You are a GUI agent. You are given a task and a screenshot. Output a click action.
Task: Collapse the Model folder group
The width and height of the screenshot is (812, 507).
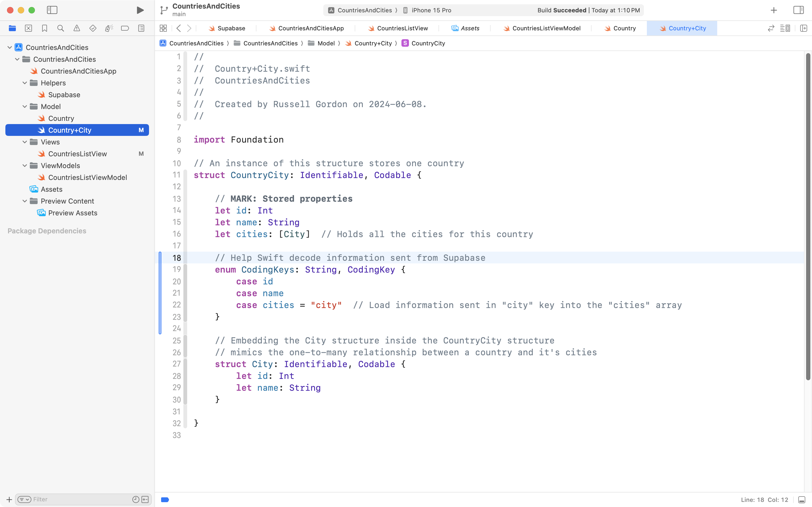pos(24,106)
